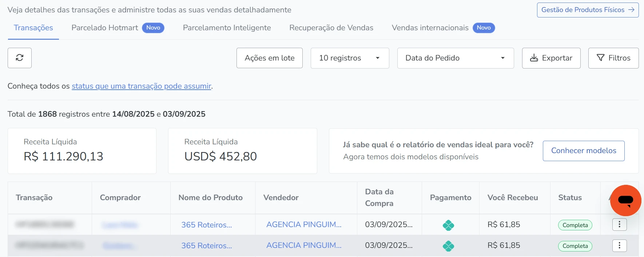Expand the Data do Pedido dropdown
This screenshot has height=257, width=644.
pyautogui.click(x=455, y=58)
